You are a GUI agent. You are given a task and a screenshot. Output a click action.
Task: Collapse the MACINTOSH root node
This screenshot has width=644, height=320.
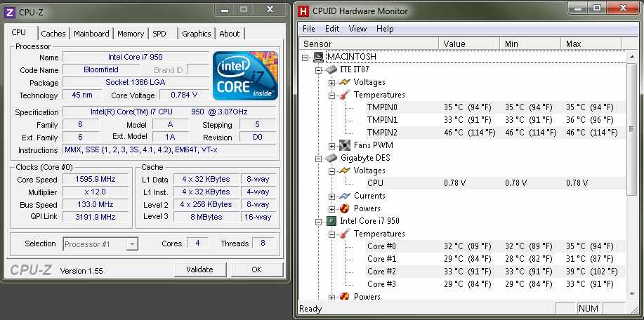click(x=305, y=58)
